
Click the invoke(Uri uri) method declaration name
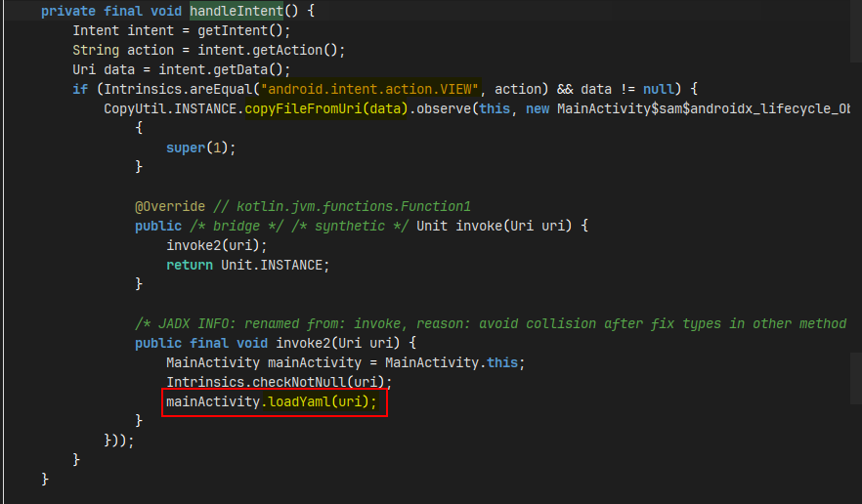click(x=514, y=226)
